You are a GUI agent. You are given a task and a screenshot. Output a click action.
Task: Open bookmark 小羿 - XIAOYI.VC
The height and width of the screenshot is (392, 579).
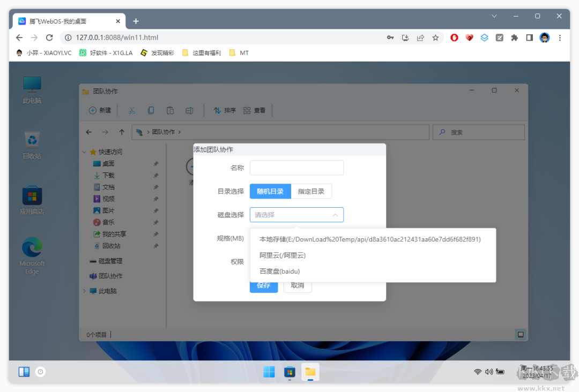[44, 52]
